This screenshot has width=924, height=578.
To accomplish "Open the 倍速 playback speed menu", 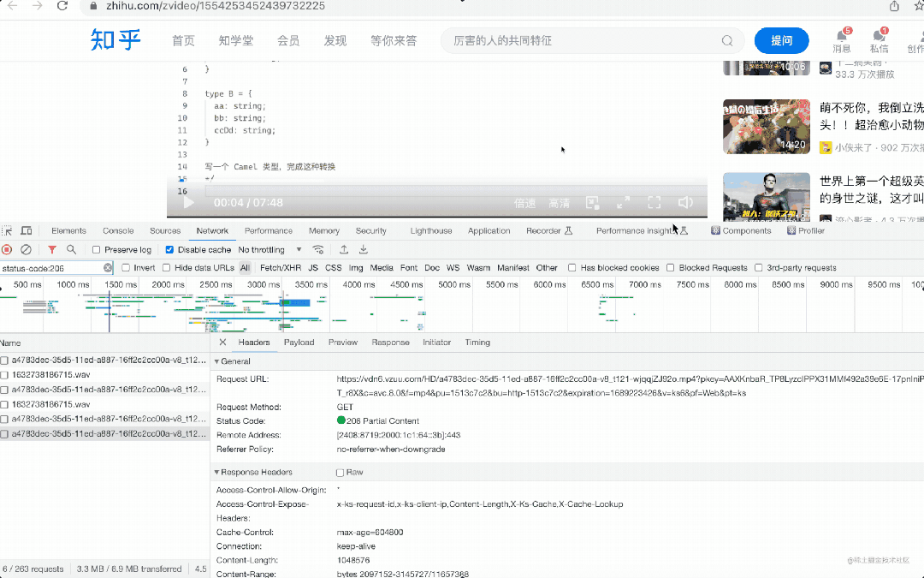I will [524, 204].
